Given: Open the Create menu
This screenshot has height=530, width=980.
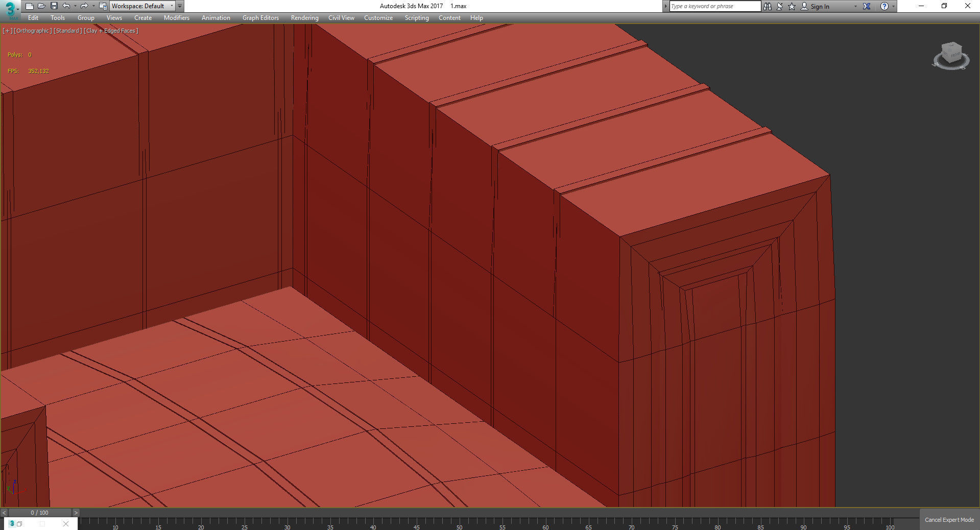Looking at the screenshot, I should click(x=143, y=18).
